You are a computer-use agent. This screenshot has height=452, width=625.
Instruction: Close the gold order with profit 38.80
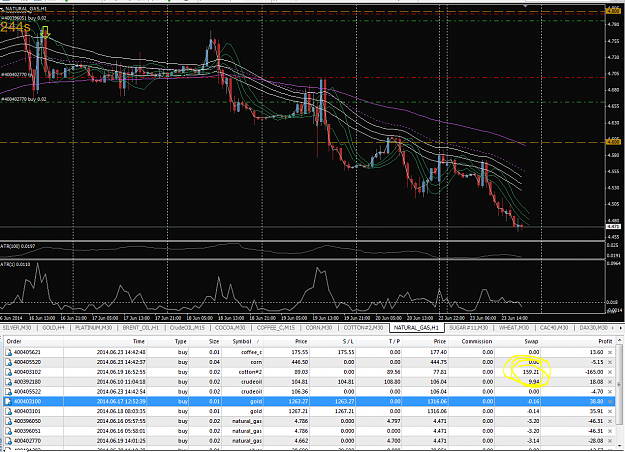pyautogui.click(x=610, y=401)
